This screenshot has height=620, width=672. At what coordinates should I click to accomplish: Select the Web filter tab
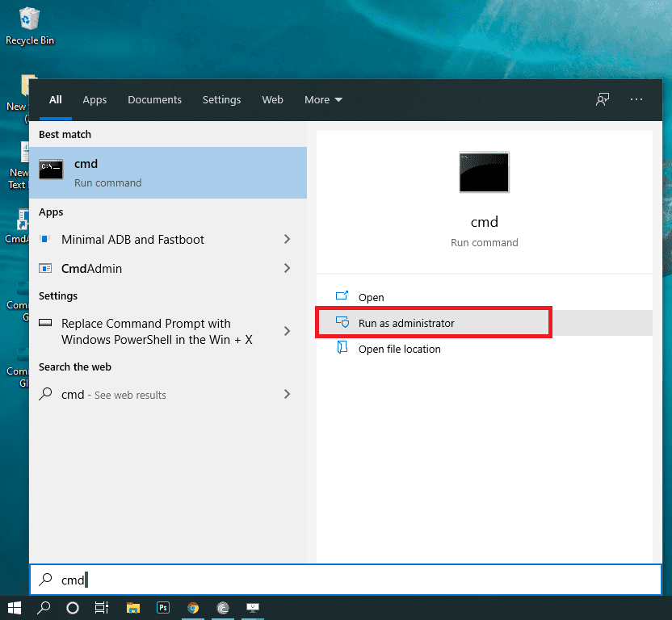272,100
